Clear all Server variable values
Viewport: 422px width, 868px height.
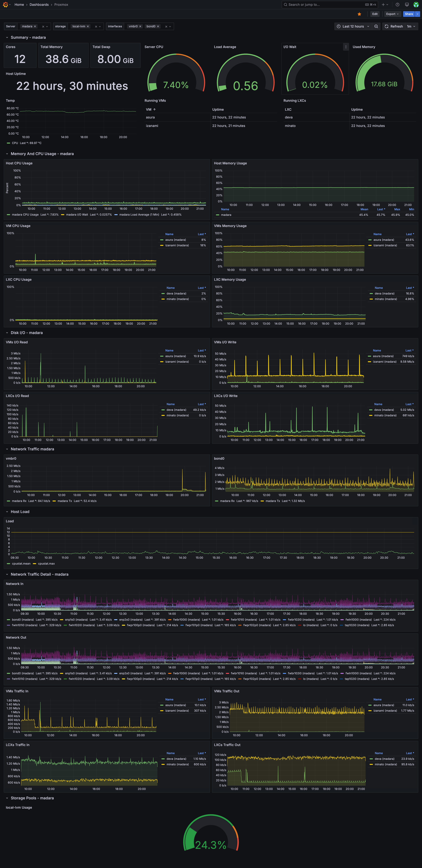(x=43, y=27)
